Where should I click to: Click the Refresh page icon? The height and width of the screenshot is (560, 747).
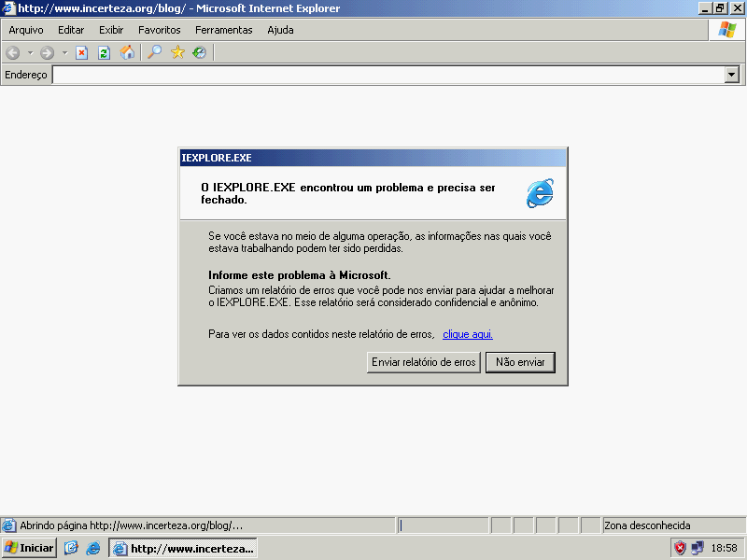pyautogui.click(x=104, y=52)
